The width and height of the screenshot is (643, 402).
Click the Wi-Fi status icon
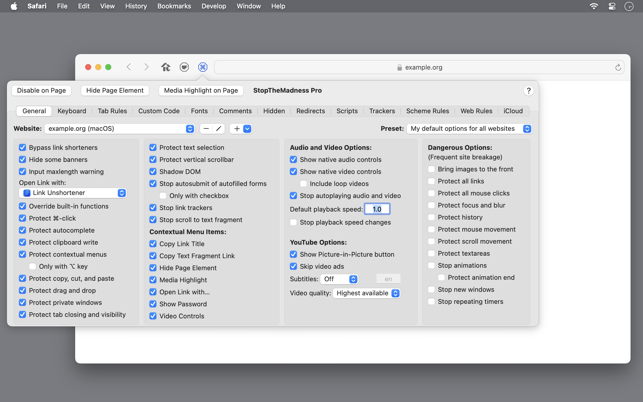pos(593,6)
